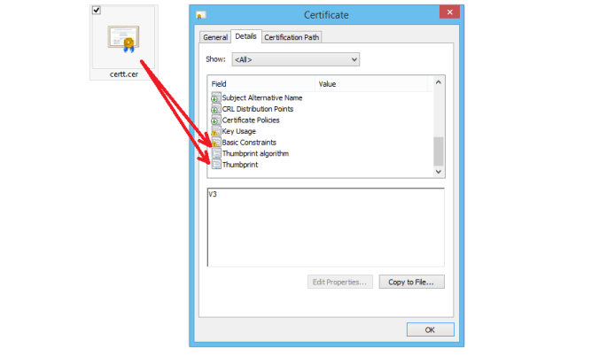Select the Basic Constraints field icon

click(x=215, y=143)
